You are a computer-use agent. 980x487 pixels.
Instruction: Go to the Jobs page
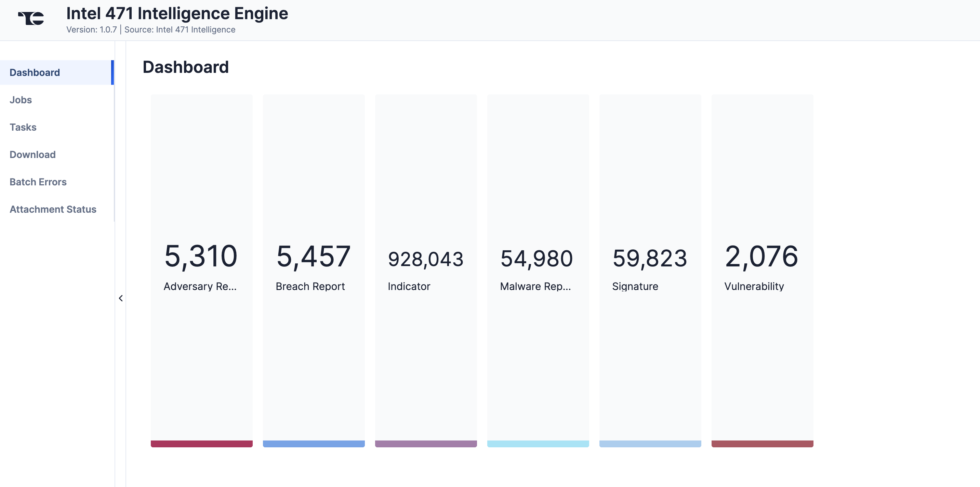click(x=21, y=100)
